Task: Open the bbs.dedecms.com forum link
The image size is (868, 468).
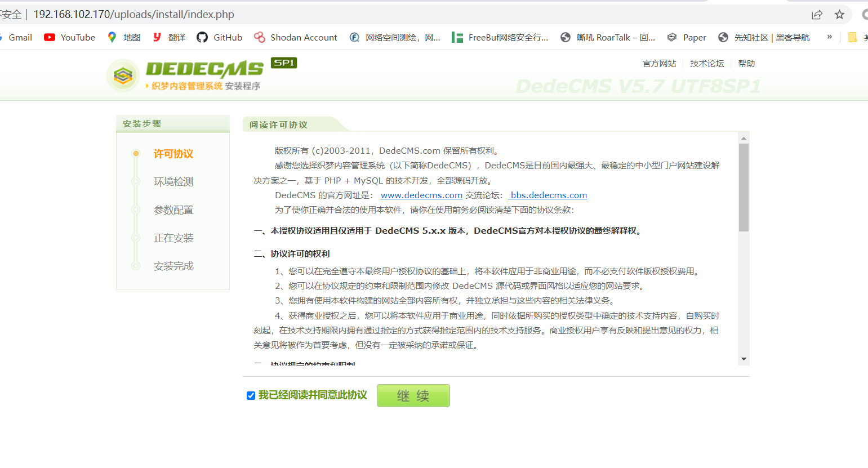Action: coord(547,195)
